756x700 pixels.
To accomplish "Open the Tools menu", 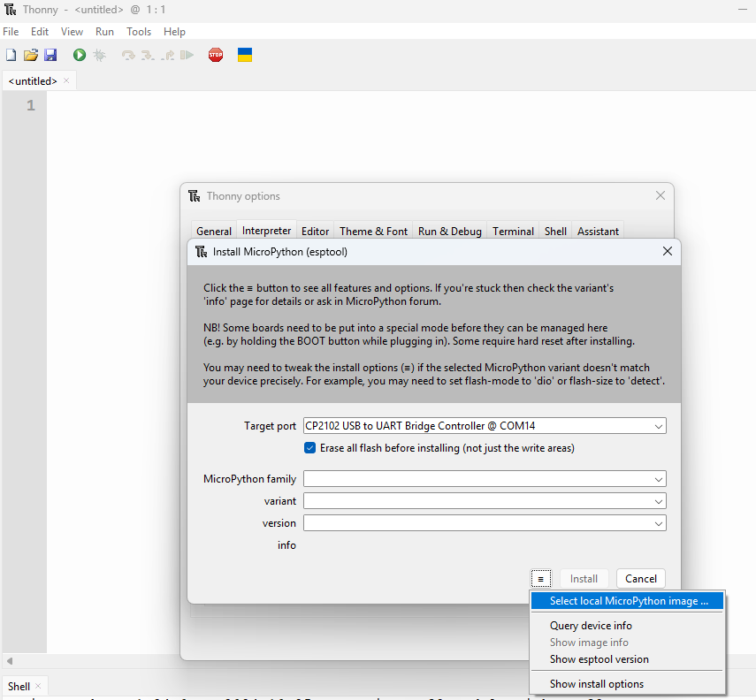I will pyautogui.click(x=139, y=32).
